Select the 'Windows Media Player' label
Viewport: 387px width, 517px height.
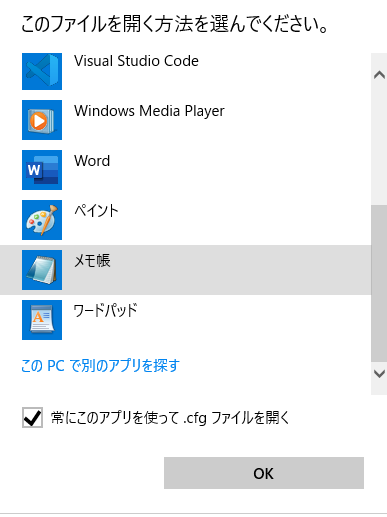[x=149, y=111]
